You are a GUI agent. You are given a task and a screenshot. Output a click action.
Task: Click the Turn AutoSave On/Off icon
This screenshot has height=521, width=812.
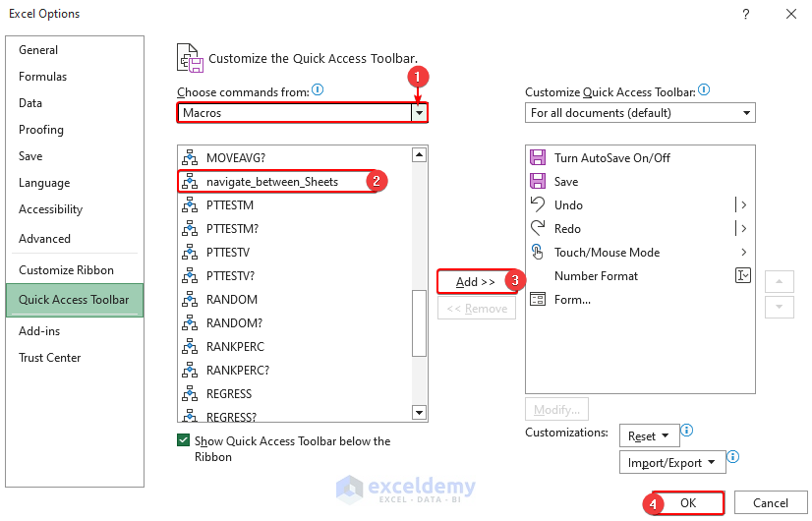(x=538, y=157)
